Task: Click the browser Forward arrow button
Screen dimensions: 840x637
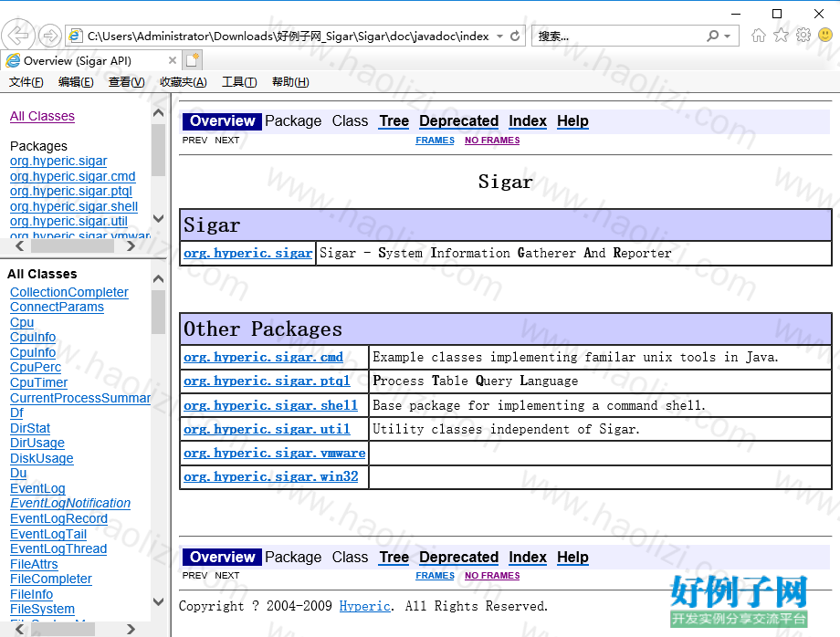Action: 50,36
